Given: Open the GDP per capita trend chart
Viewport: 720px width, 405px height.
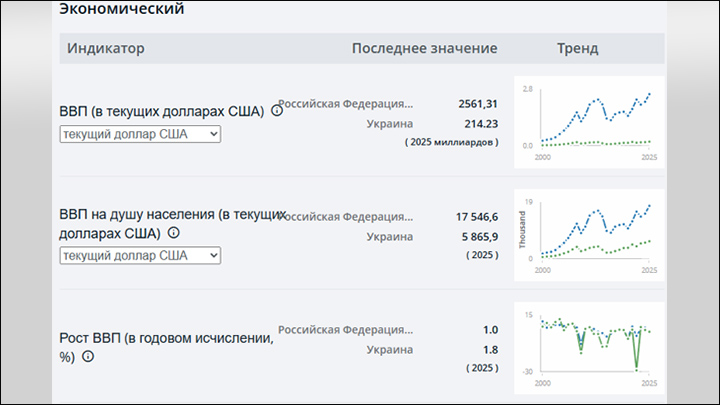Looking at the screenshot, I should 589,235.
